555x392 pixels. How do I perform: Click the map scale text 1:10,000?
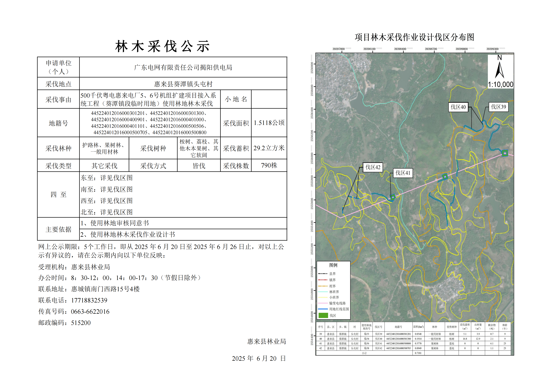click(500, 85)
